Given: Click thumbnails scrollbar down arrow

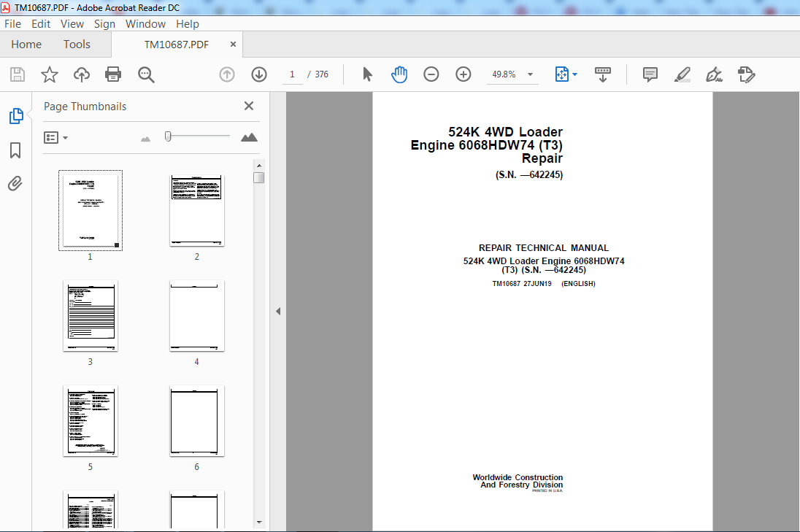Looking at the screenshot, I should pyautogui.click(x=259, y=522).
